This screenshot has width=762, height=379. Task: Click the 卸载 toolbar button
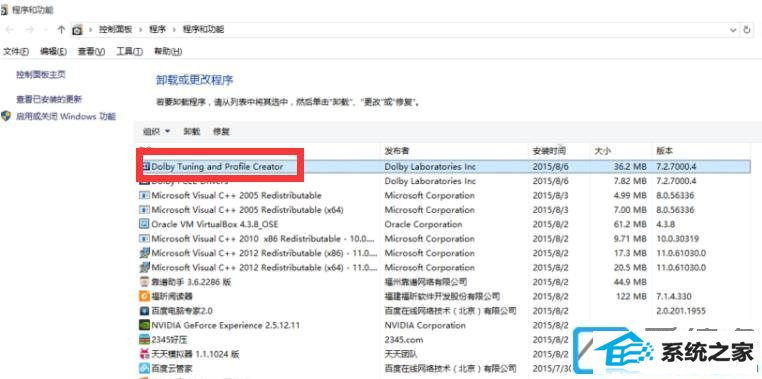tap(191, 131)
